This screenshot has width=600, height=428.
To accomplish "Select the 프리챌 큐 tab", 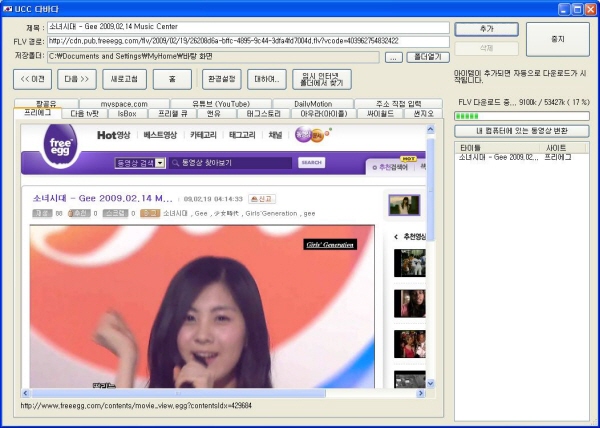I will [172, 114].
